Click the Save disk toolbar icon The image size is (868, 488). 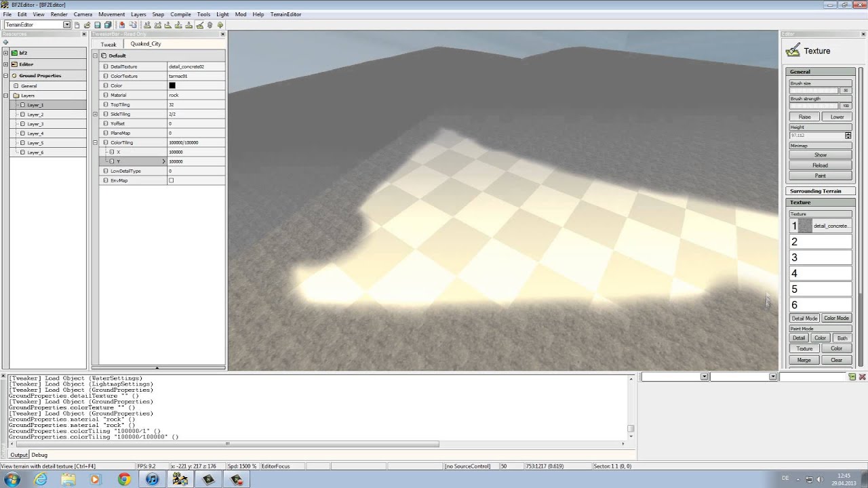98,25
